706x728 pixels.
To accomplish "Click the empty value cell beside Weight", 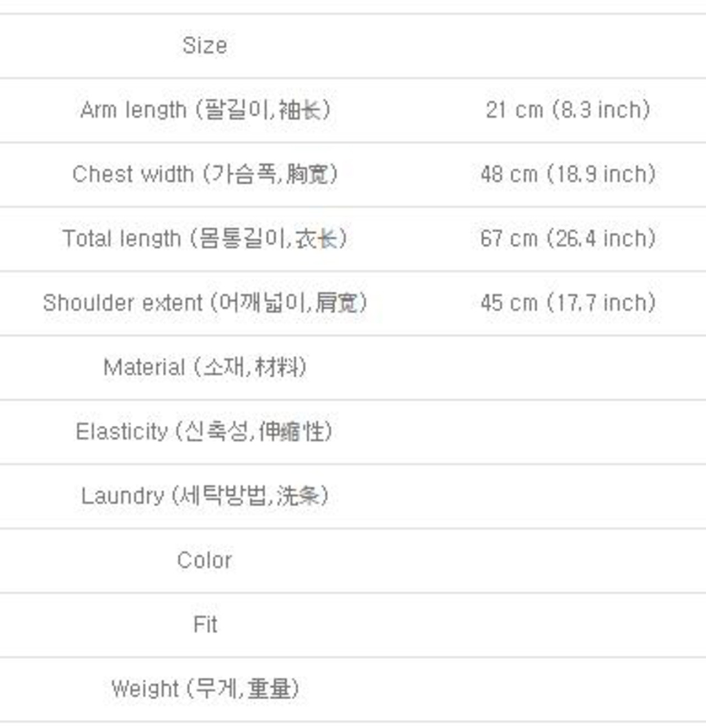I will coord(568,689).
